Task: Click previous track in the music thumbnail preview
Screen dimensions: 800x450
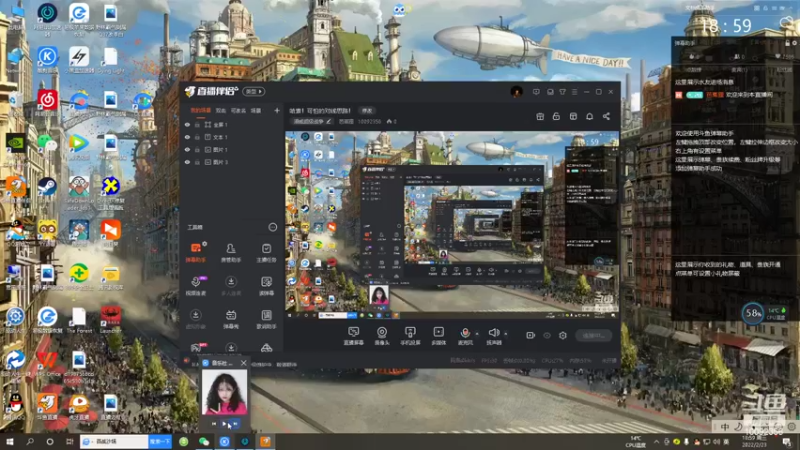Action: tap(214, 423)
